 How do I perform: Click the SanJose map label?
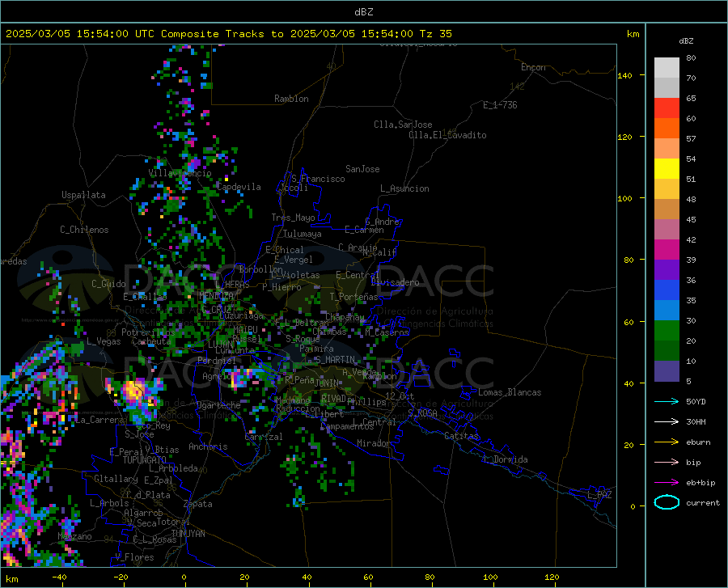pos(362,169)
